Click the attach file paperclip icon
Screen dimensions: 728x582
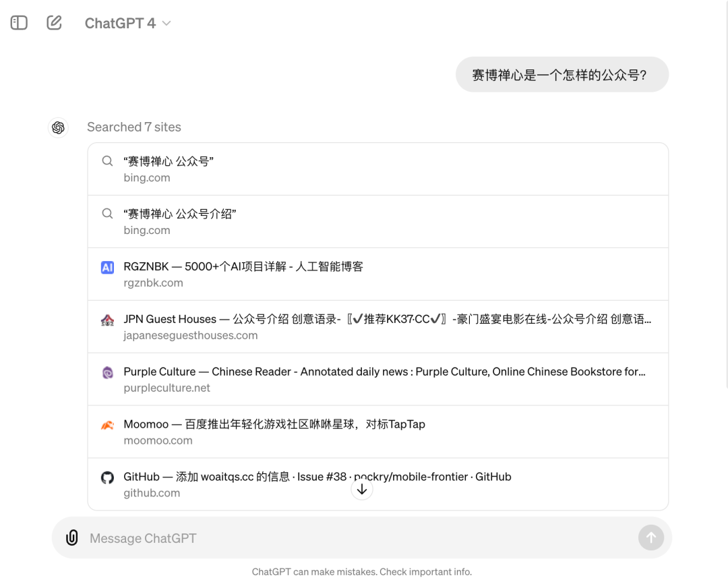coord(72,537)
